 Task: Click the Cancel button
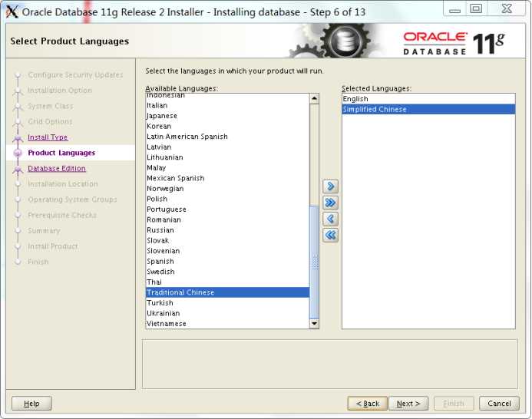pos(499,404)
